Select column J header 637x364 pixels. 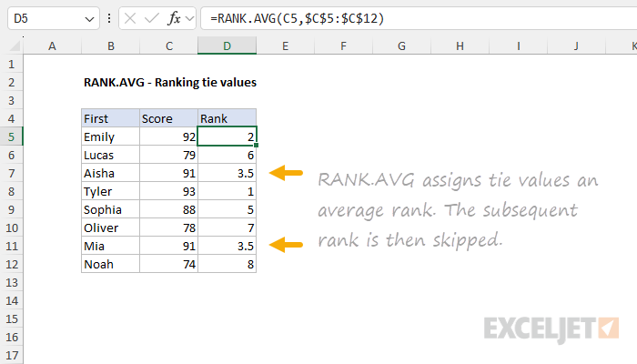tap(576, 45)
